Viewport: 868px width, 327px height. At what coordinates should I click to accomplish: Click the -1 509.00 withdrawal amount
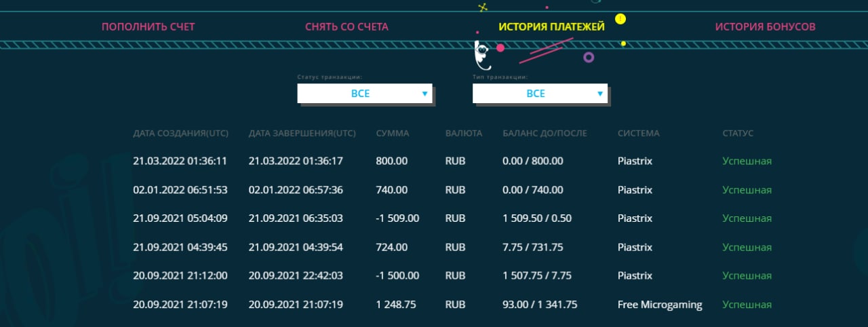[397, 218]
